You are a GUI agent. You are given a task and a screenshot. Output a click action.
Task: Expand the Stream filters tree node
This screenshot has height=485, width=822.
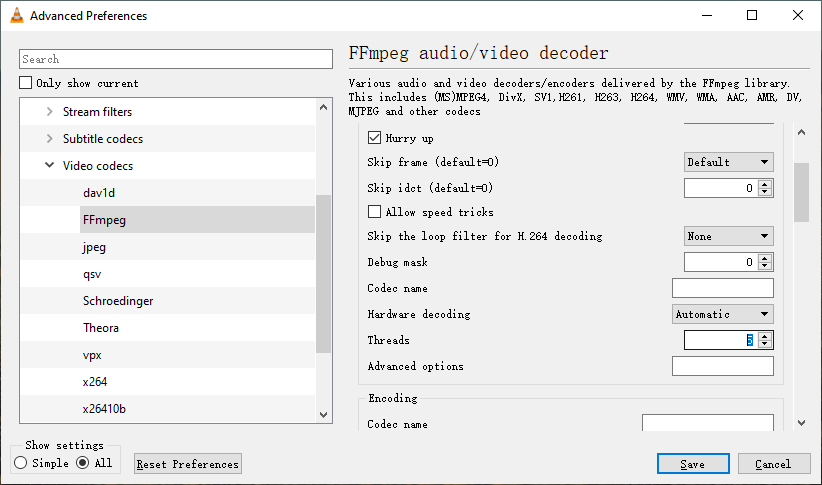click(49, 112)
